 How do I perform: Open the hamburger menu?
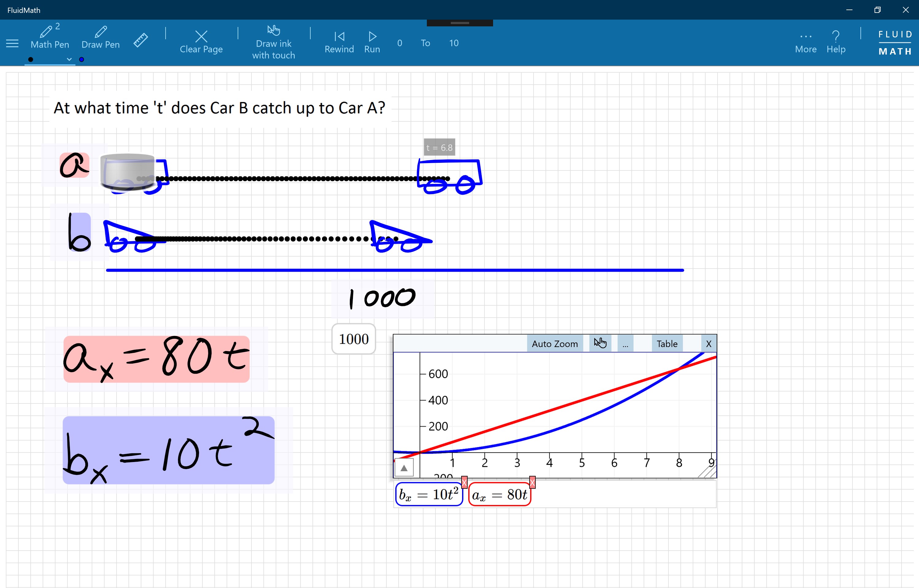point(12,44)
